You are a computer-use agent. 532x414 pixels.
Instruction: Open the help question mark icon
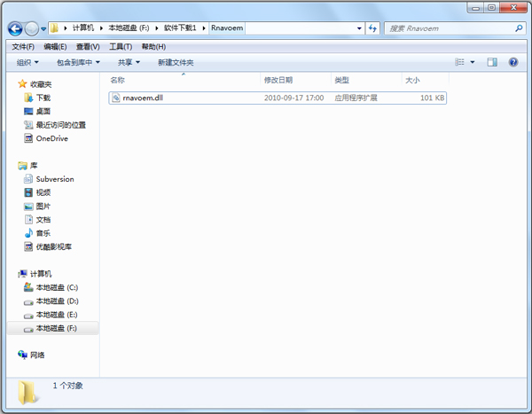[x=513, y=62]
